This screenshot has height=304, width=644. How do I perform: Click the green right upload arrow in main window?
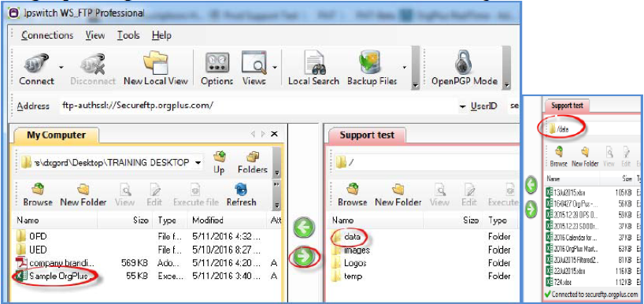(304, 257)
